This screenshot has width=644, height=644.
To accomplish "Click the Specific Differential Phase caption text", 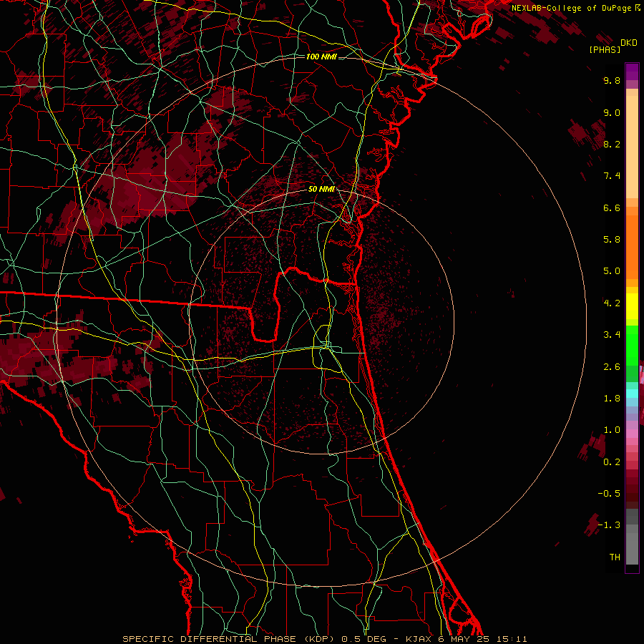I will click(324, 639).
